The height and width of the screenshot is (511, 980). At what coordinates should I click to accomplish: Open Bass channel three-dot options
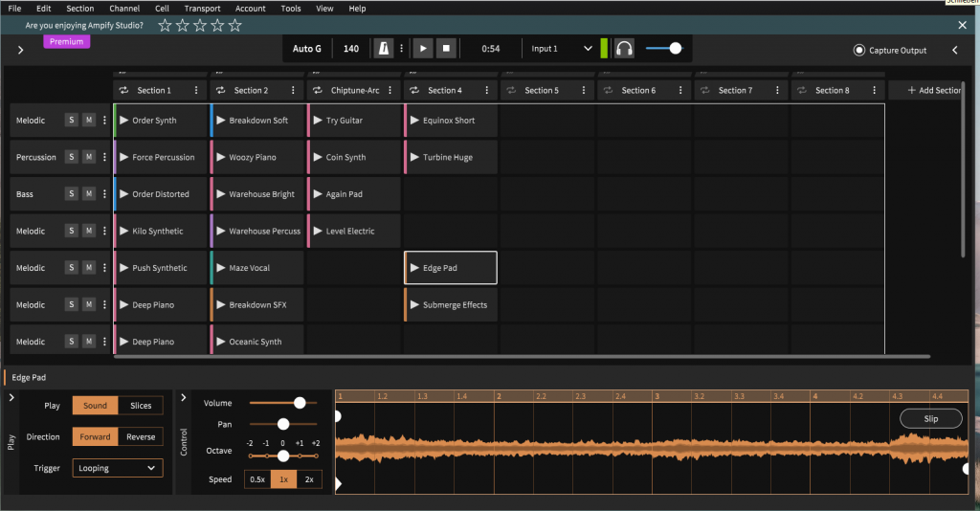tap(103, 194)
